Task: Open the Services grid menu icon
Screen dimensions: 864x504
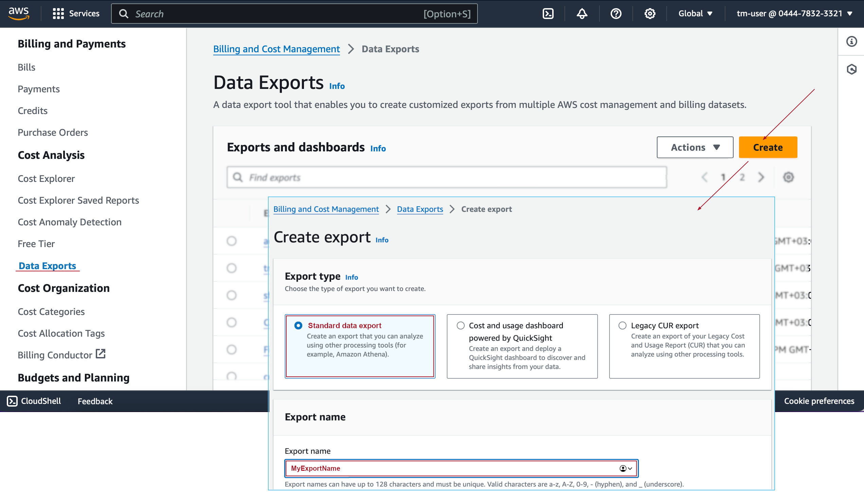Action: pos(58,14)
